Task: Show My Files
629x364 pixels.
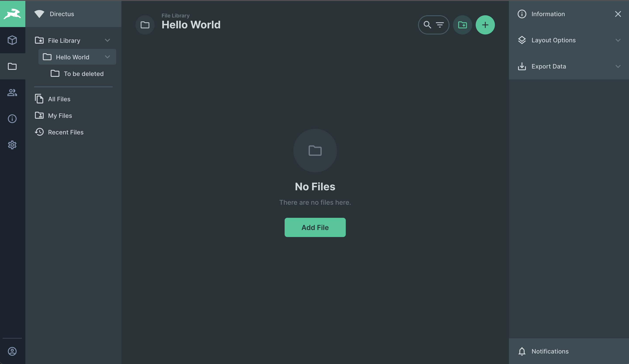Action: [x=73, y=115]
